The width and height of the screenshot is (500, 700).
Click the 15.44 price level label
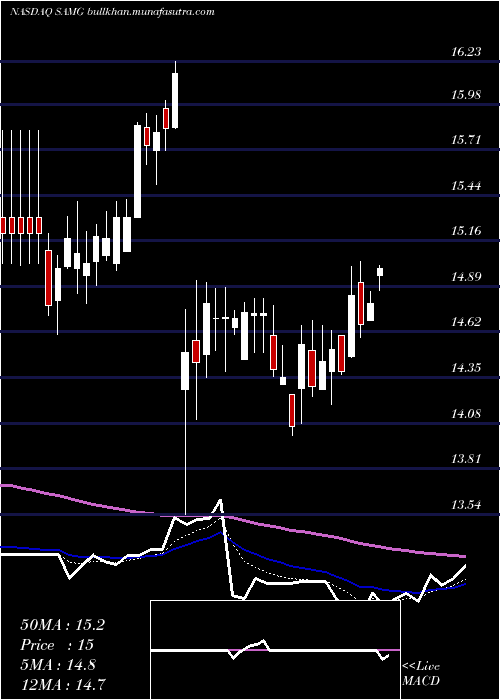pos(466,186)
